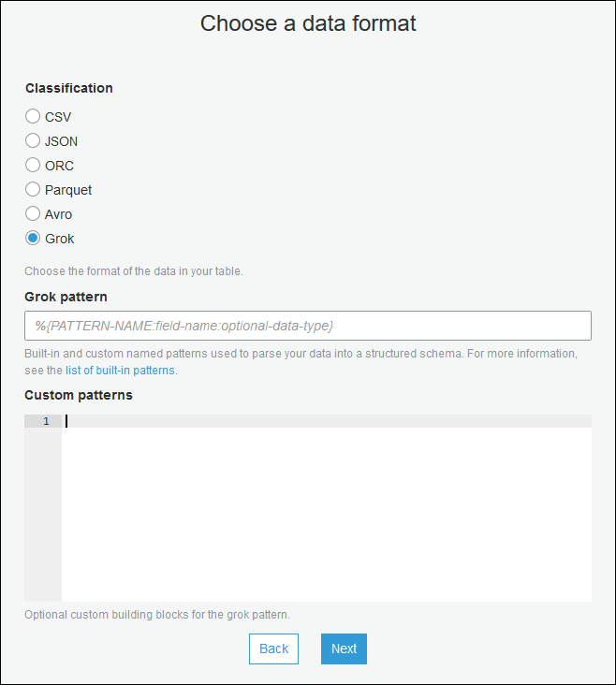Click the selected Grok radio button

pos(33,239)
